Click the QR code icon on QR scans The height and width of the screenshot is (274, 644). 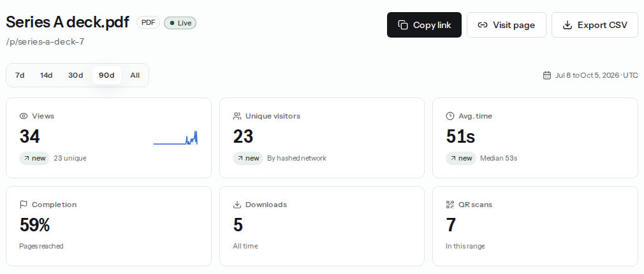[x=450, y=205]
